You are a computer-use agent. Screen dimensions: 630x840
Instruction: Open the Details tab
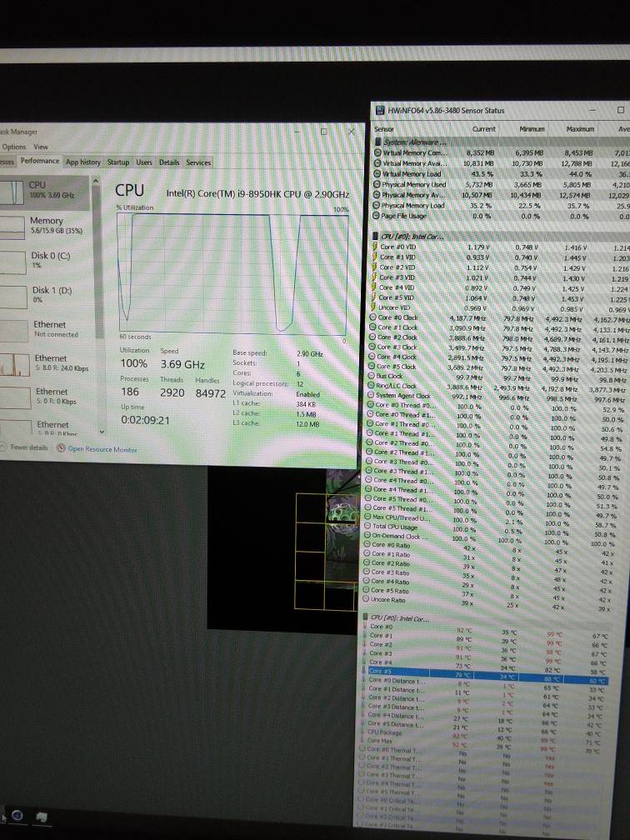pos(169,162)
